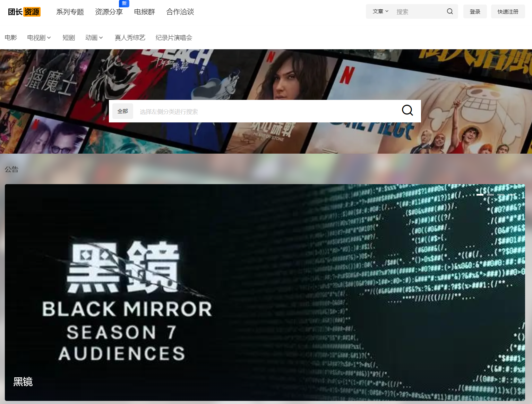Image resolution: width=532 pixels, height=404 pixels.
Task: Browse the 真人秀综艺 category
Action: pos(130,38)
